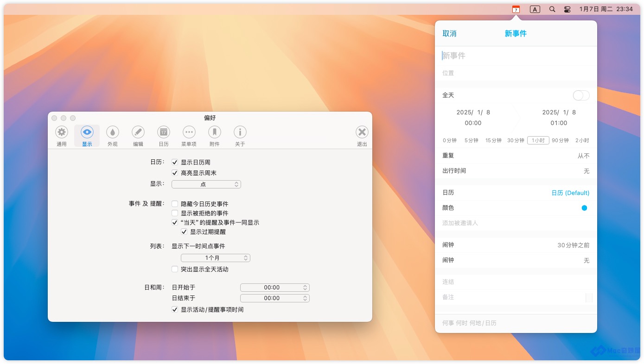Open the 显示 dropdown set to 点
Viewport: 644px width, 364px height.
[206, 184]
